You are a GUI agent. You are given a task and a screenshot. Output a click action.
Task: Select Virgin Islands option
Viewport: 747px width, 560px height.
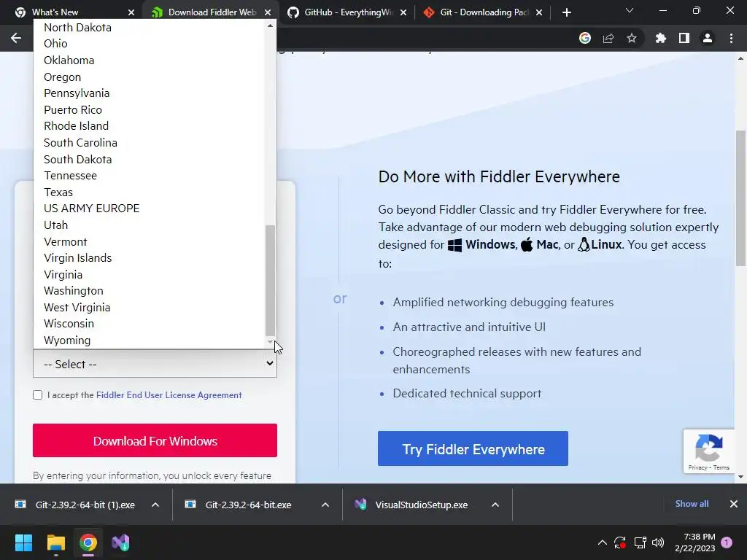(149, 257)
